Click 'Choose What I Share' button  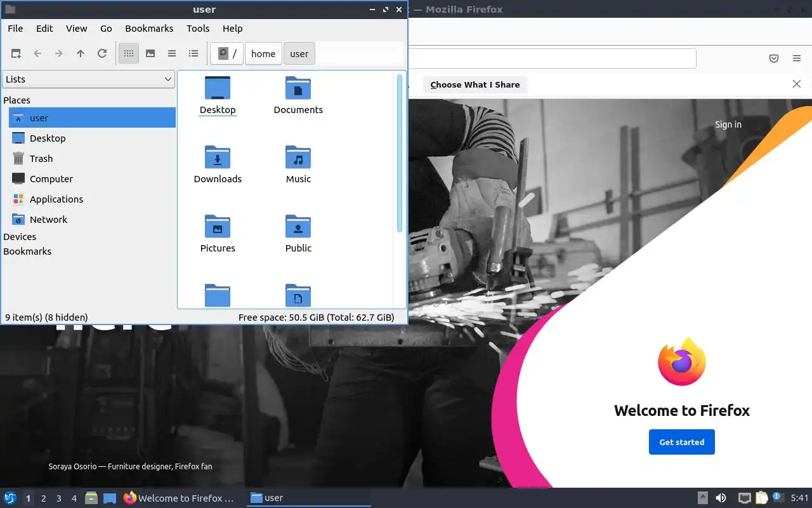(475, 84)
